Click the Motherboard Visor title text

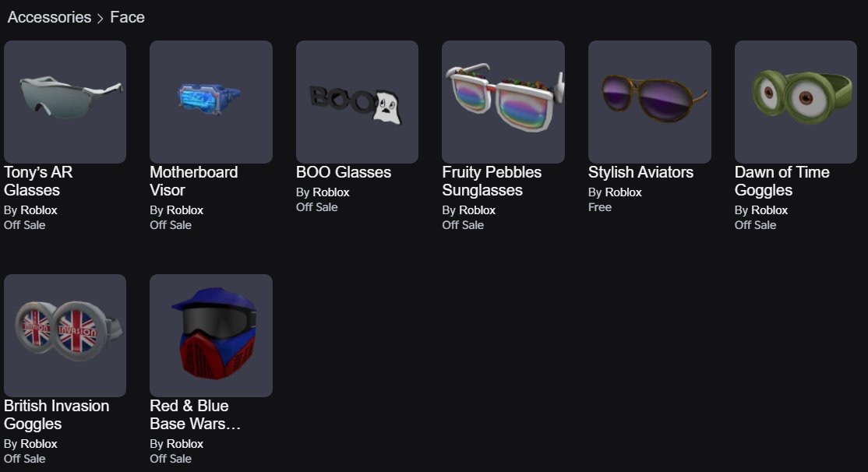tap(194, 181)
